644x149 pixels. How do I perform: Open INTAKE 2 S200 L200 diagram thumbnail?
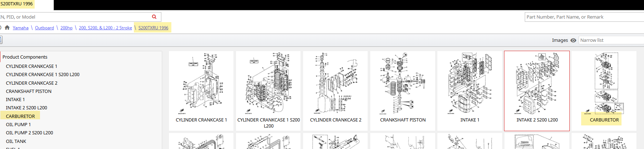(537, 91)
